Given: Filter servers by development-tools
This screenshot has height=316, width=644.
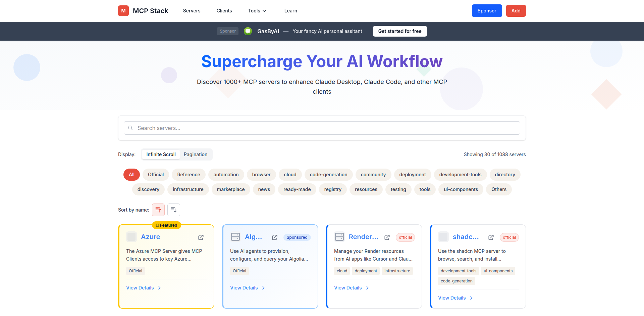Looking at the screenshot, I should click(x=460, y=175).
